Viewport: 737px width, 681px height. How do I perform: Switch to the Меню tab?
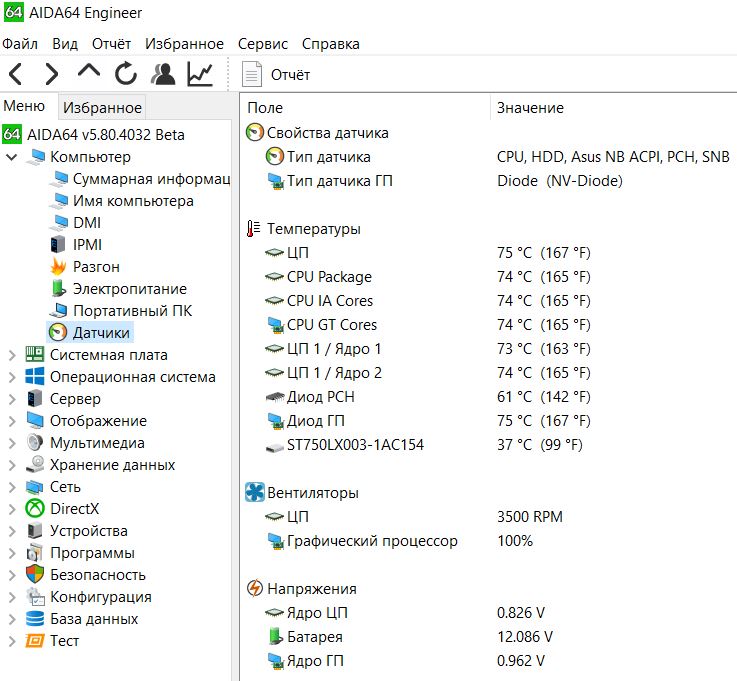(24, 106)
